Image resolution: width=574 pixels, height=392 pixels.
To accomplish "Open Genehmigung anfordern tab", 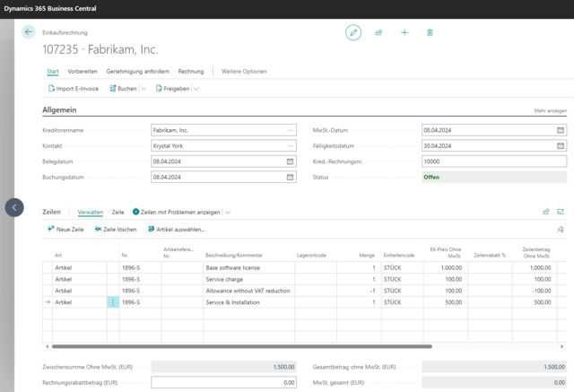I will click(x=137, y=72).
